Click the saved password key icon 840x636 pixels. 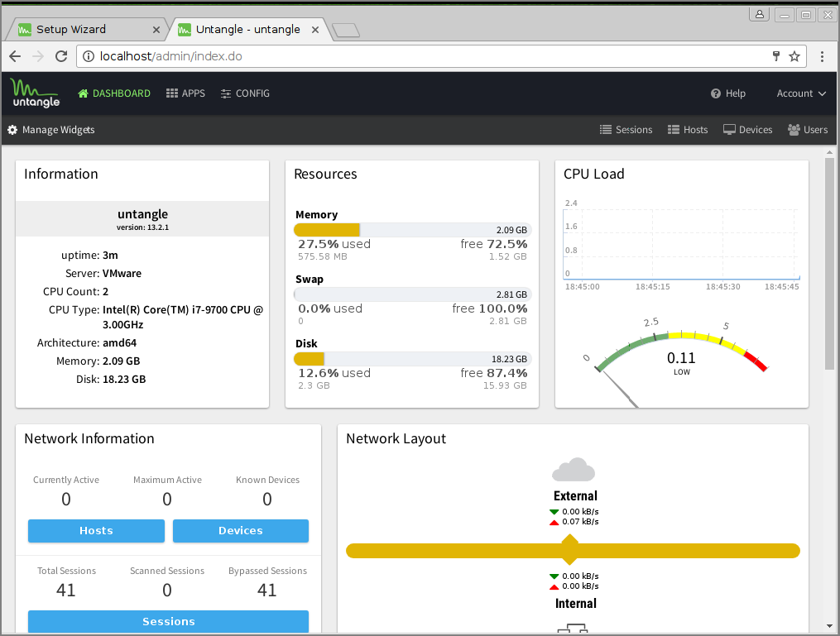775,56
